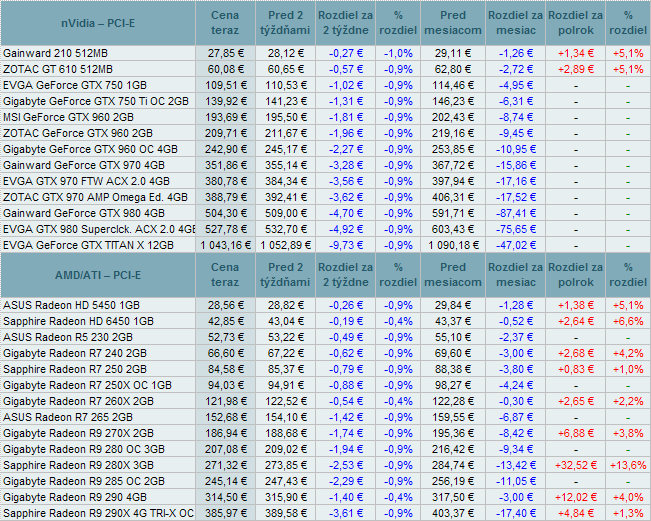The width and height of the screenshot is (651, 521).
Task: Select the '+6,6%' percentage cell
Action: pyautogui.click(x=628, y=321)
